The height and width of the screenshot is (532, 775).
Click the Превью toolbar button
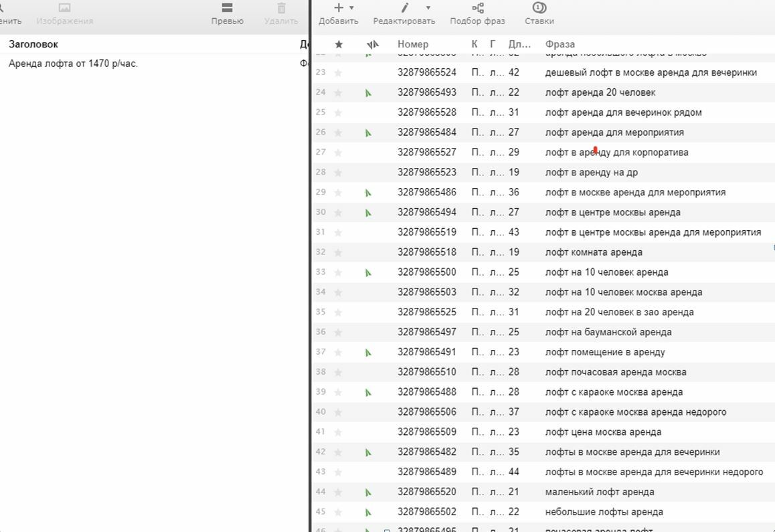tap(227, 14)
